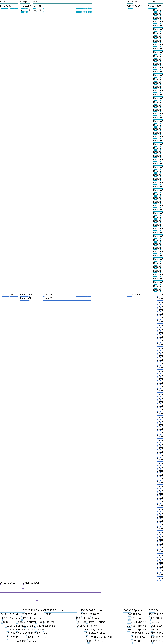Click the LP23566.3prime EST label
This screenshot has width=163, height=644.
pos(140,633)
